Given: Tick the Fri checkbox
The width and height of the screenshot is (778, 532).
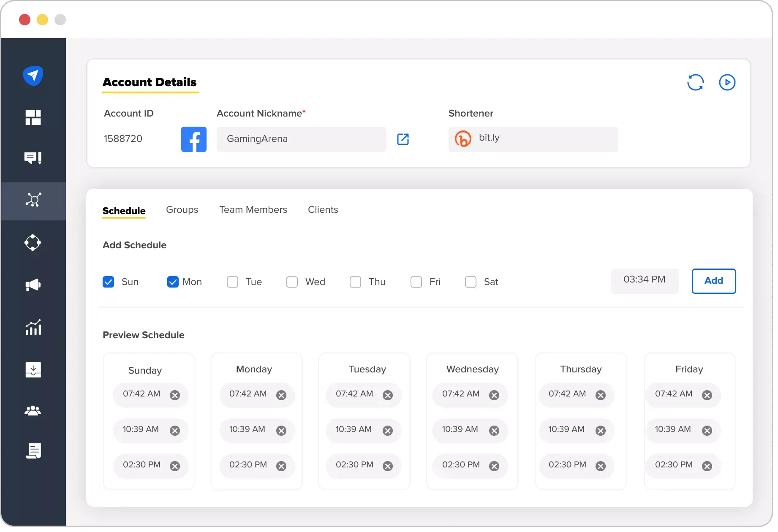Looking at the screenshot, I should [416, 282].
